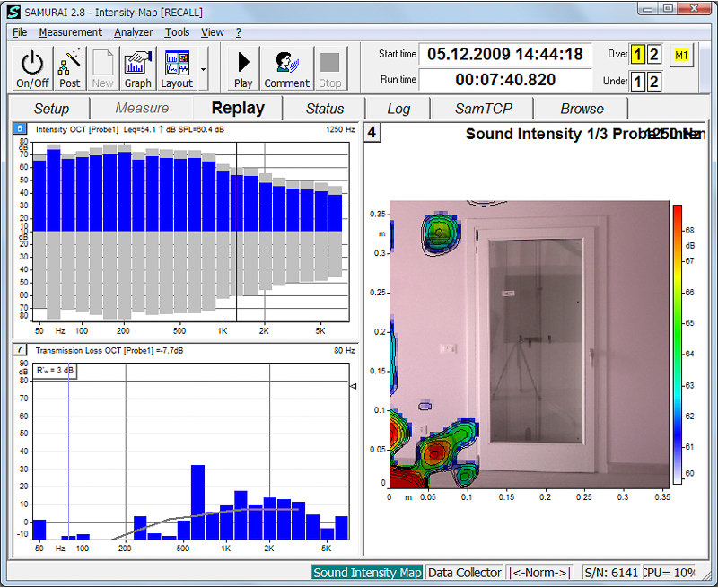Click the panel 4 number icon

372,133
